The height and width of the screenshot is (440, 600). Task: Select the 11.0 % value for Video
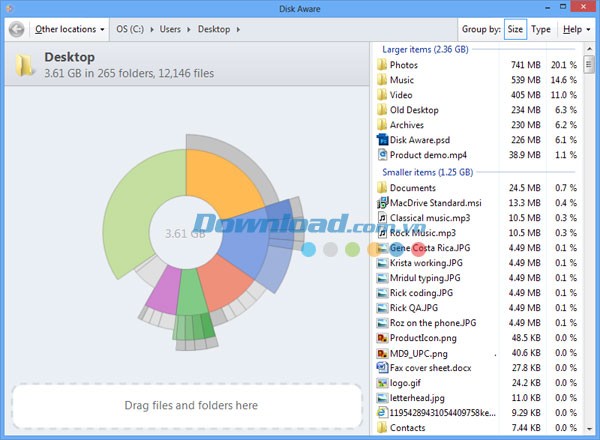[564, 95]
